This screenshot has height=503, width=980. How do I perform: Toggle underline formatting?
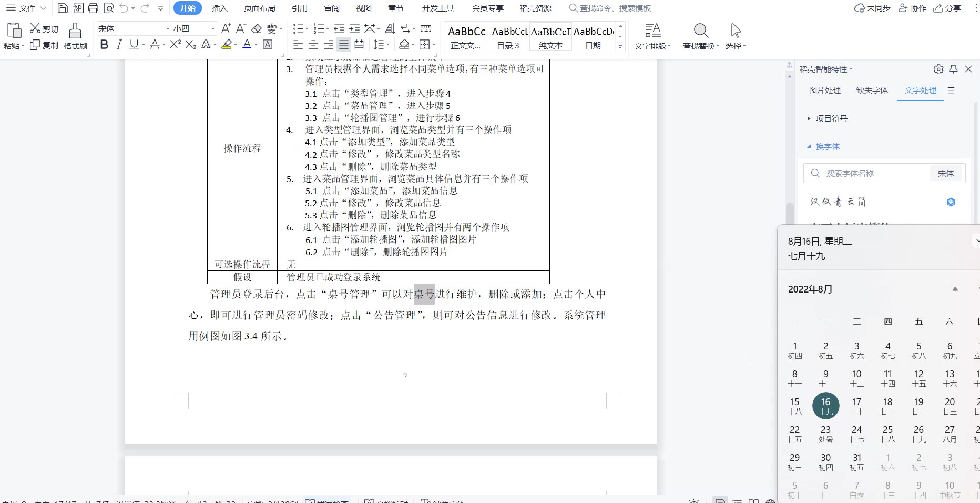pyautogui.click(x=134, y=45)
